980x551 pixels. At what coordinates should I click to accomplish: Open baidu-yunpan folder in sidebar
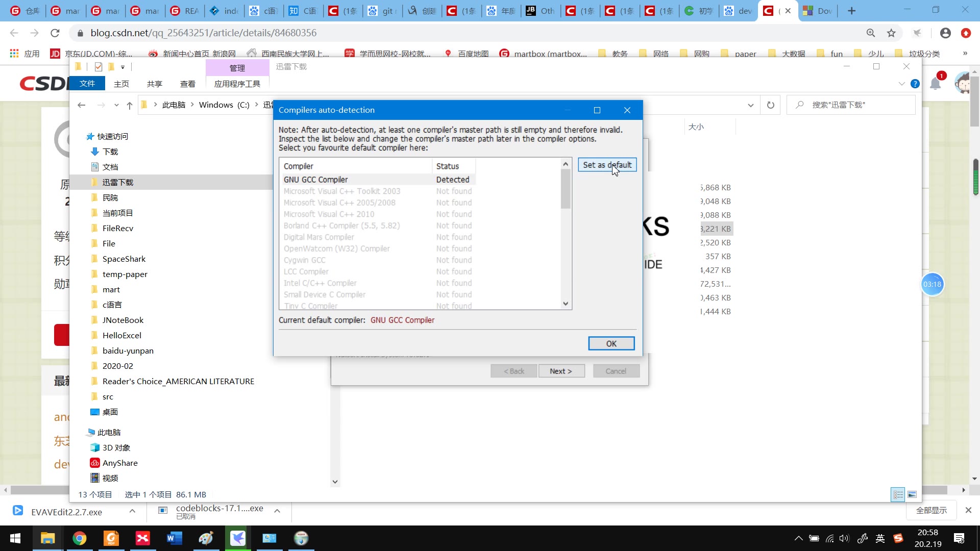point(122,350)
